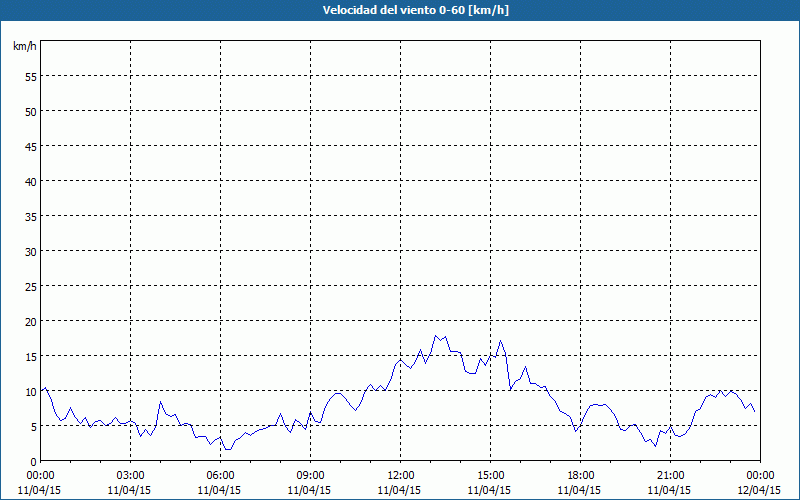
Task: Click the wind speed minimum near 06:15
Action: tap(228, 449)
